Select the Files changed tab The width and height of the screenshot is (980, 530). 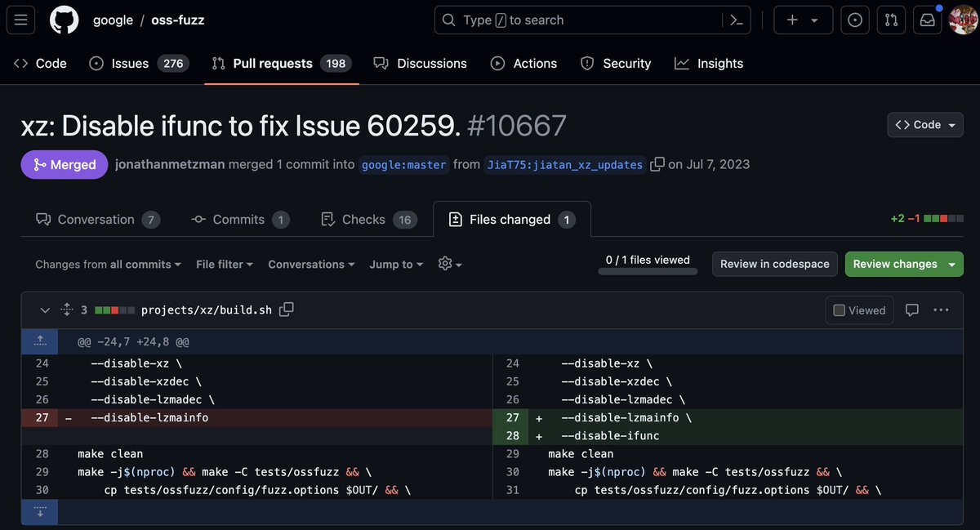coord(512,219)
